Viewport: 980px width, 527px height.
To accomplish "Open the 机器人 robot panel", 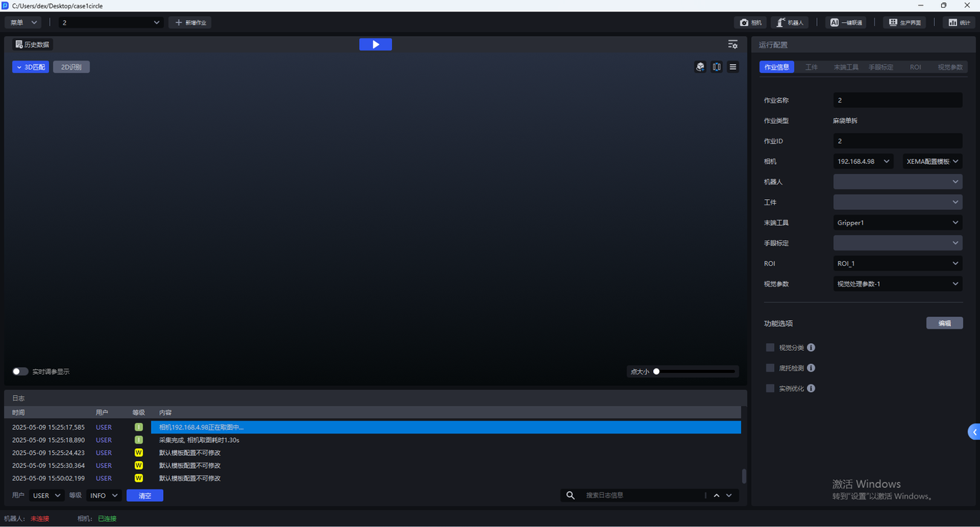I will [x=789, y=23].
